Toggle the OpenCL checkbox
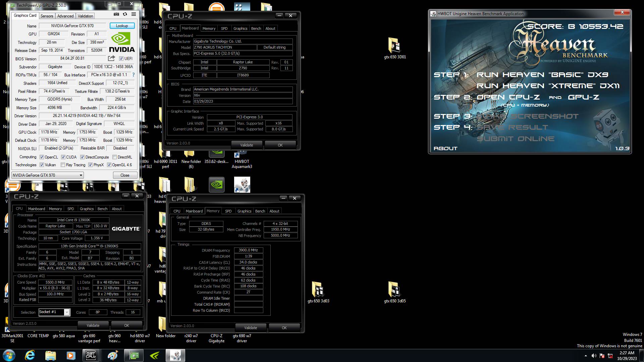 point(42,157)
